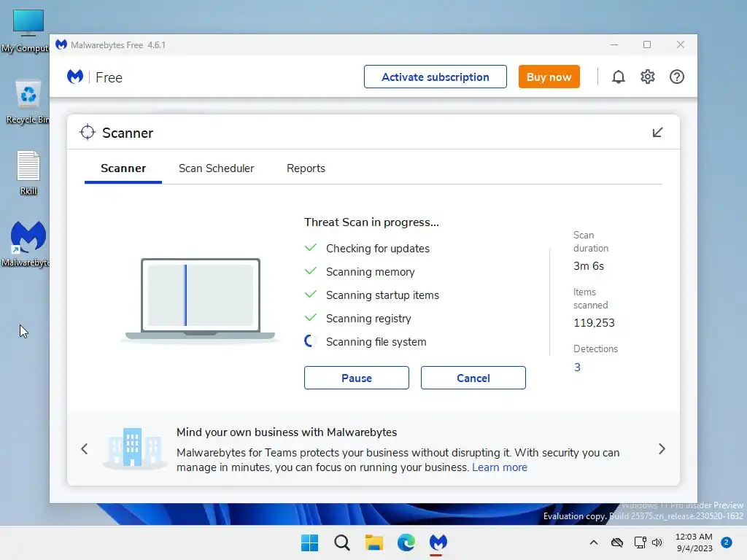Switch to the Scan Scheduler tab
This screenshot has height=560, width=747.
pos(216,168)
